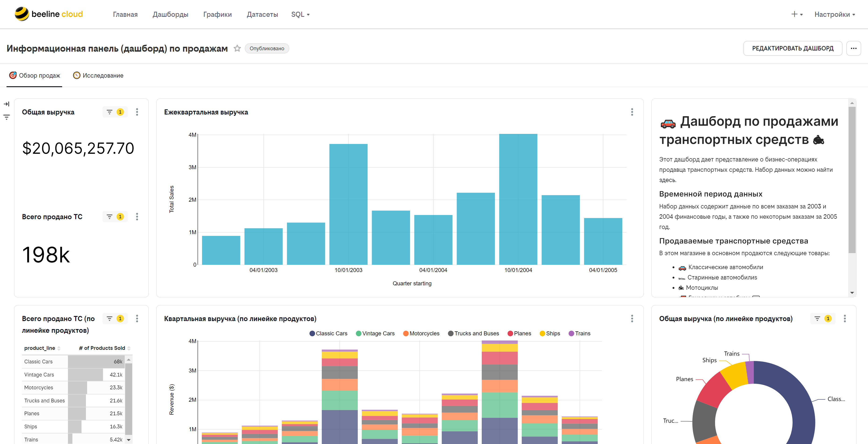Favorite this dashboard with the star icon
The width and height of the screenshot is (868, 444).
coord(237,48)
